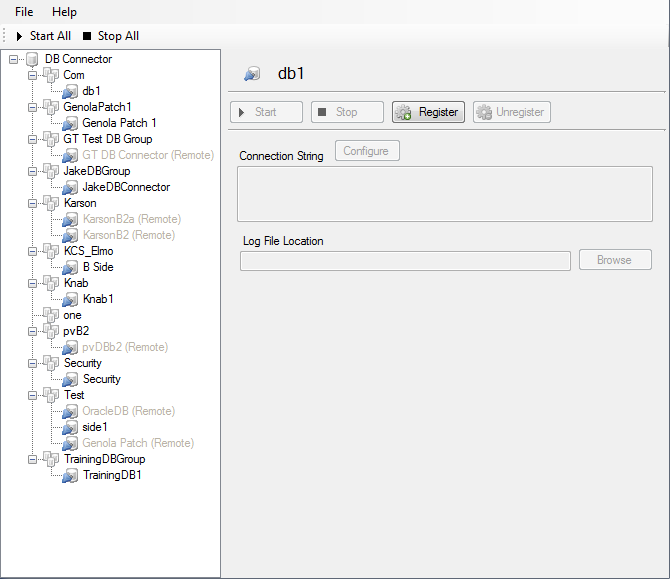Click the Connection String text box
Viewport: 670px width, 579px height.
444,194
